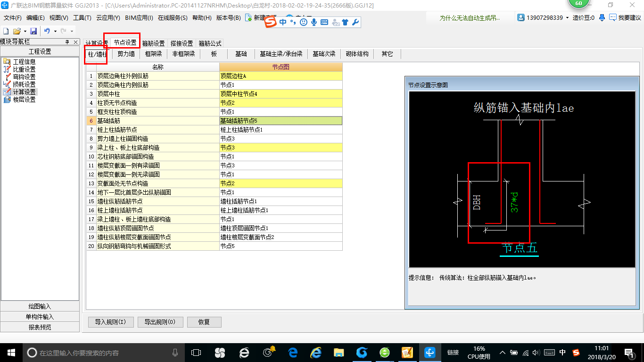Click the Sogou skin shirt icon
This screenshot has height=362, width=644.
pyautogui.click(x=346, y=22)
